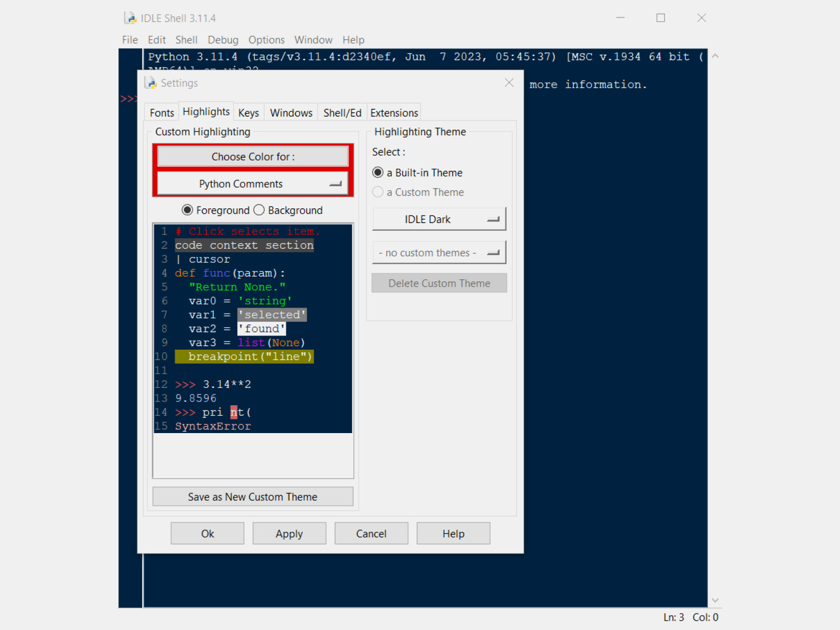The width and height of the screenshot is (840, 630).
Task: Open the Python Comments element dropdown
Action: pos(253,184)
